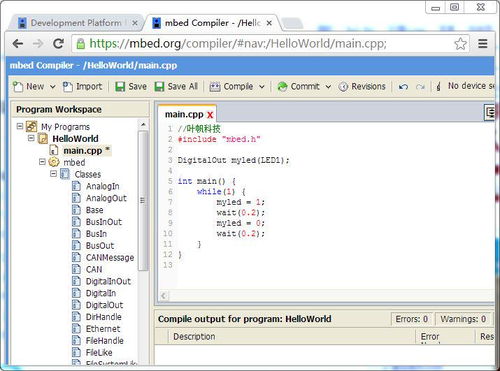
Task: Open the Import dialog
Action: (x=82, y=87)
